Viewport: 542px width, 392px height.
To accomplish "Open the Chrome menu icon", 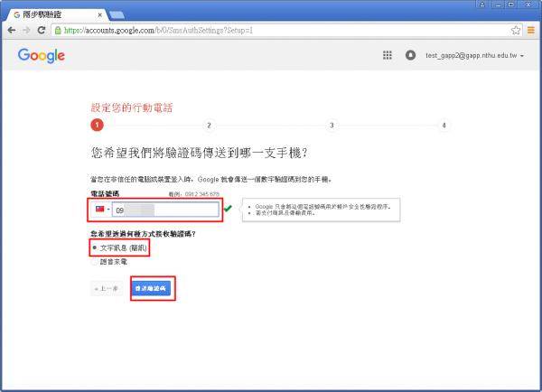I will click(x=530, y=30).
